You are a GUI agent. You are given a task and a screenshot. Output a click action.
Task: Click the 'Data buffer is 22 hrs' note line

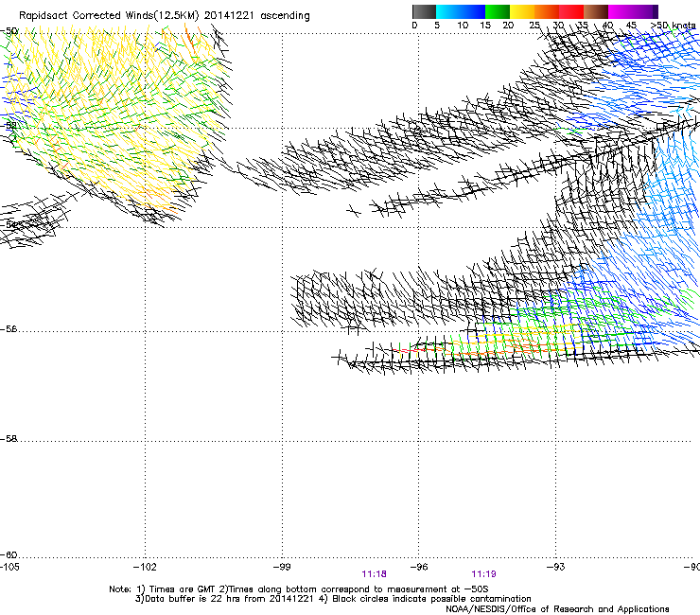[x=333, y=599]
